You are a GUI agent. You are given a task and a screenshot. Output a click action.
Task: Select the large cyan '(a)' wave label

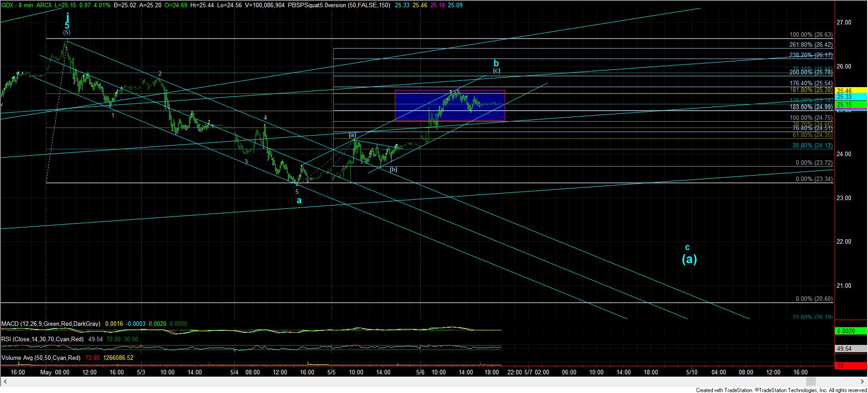[x=689, y=259]
